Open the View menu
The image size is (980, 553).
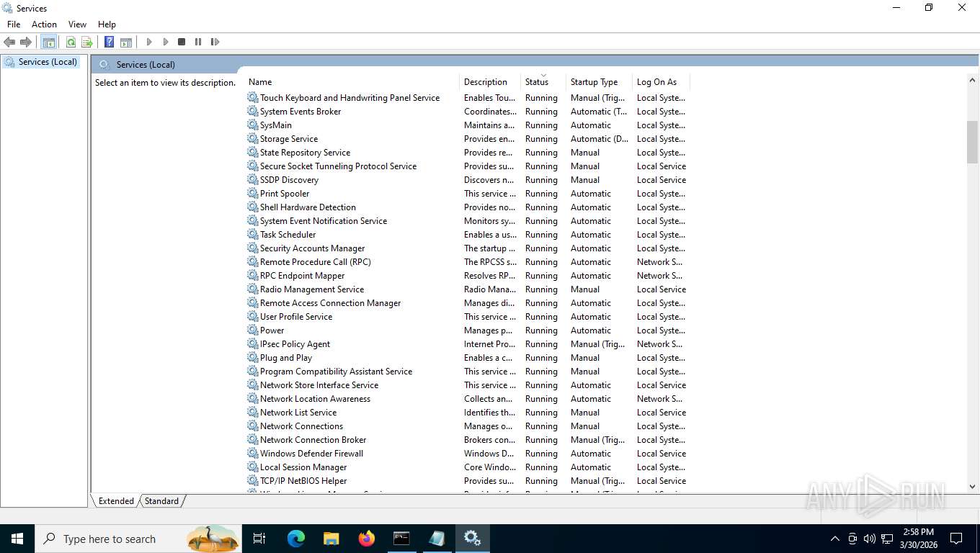pyautogui.click(x=77, y=24)
